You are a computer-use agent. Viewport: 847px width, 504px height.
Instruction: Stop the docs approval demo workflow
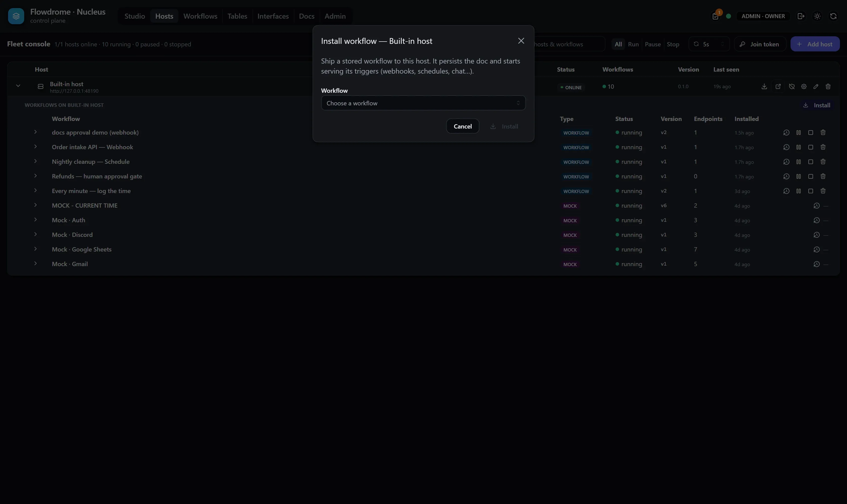[x=811, y=133]
